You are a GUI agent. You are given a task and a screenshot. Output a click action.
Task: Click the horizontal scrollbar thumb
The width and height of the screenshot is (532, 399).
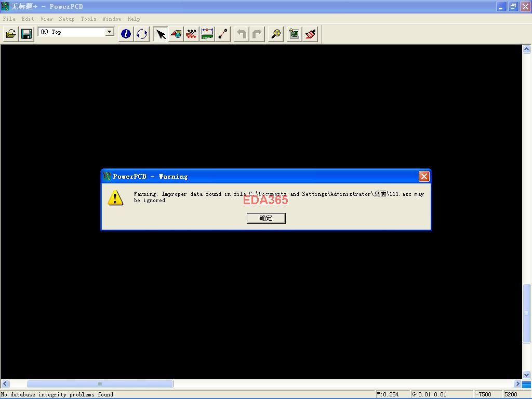point(100,384)
